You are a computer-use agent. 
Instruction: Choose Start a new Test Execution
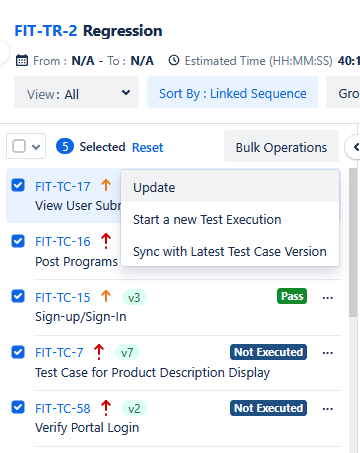point(230,220)
